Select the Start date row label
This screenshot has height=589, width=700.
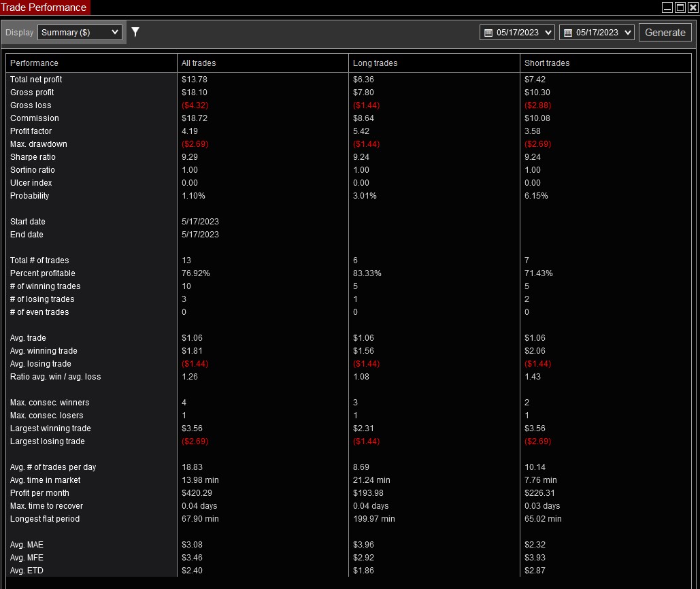28,222
